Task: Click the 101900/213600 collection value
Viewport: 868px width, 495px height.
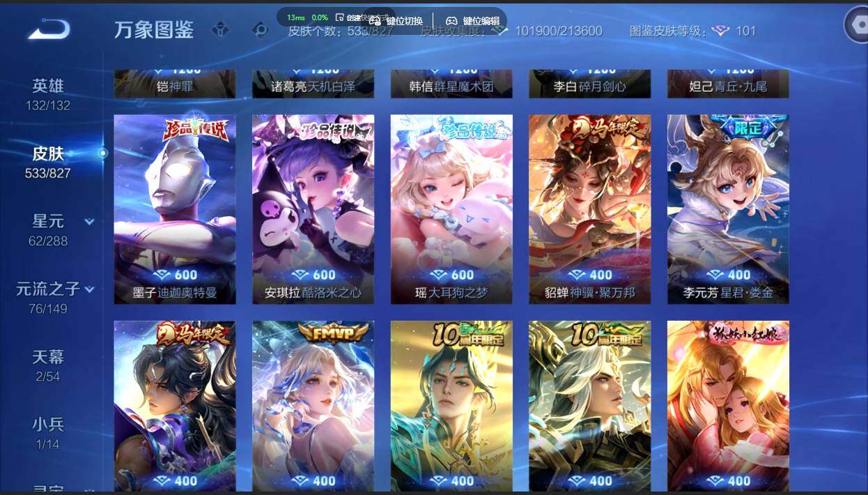Action: pos(559,31)
